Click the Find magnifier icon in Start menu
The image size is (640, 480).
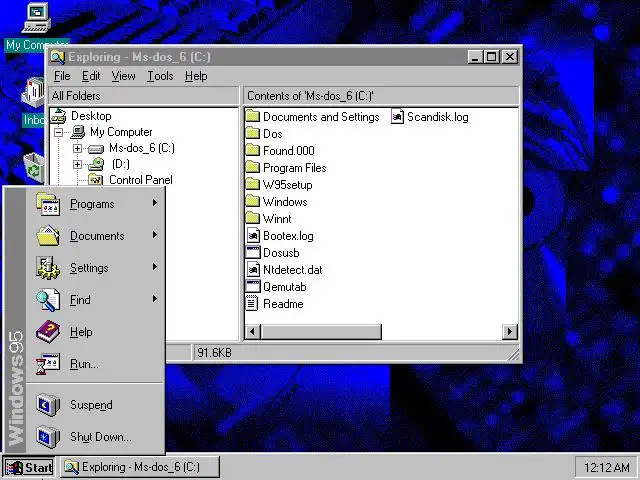(x=48, y=300)
